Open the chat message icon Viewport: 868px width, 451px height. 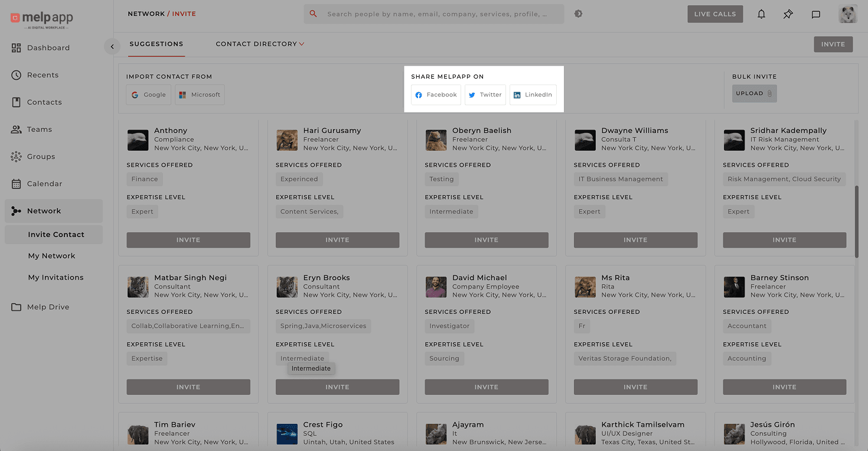(816, 14)
